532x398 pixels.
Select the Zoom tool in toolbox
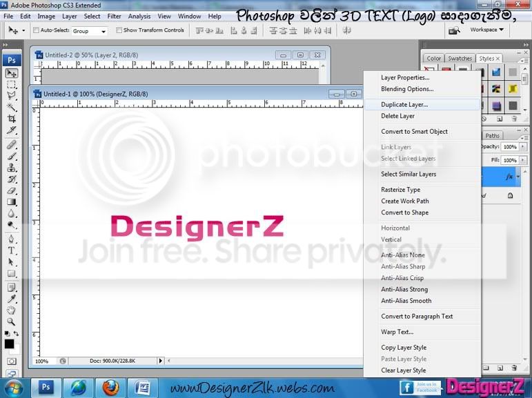pos(12,321)
